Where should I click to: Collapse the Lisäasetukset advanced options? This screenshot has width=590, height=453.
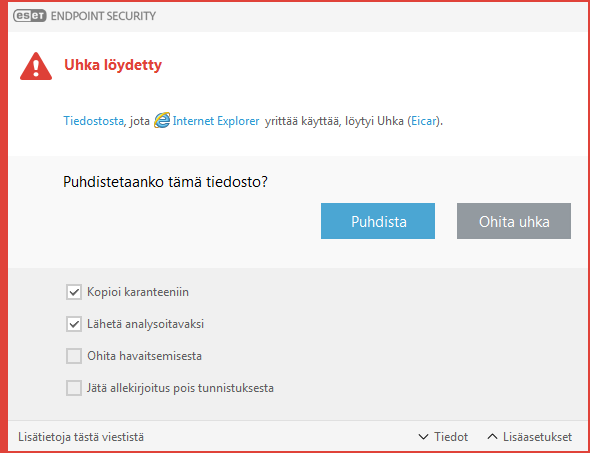(x=529, y=437)
